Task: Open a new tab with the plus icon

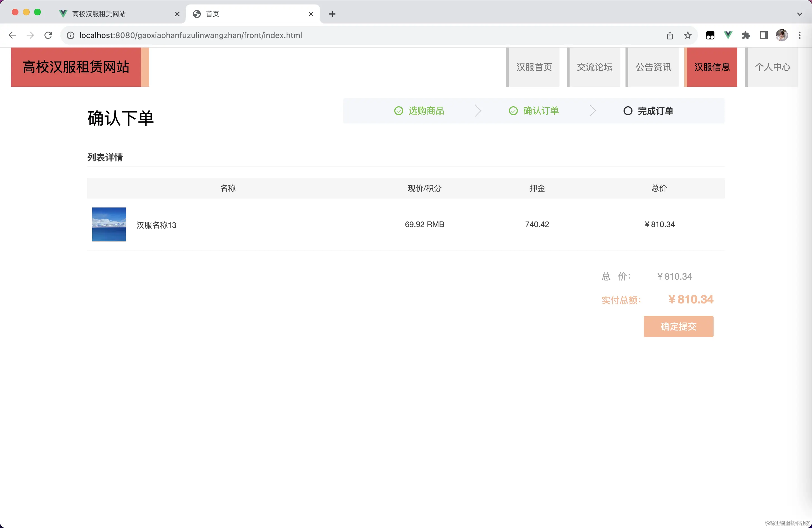Action: click(x=332, y=14)
